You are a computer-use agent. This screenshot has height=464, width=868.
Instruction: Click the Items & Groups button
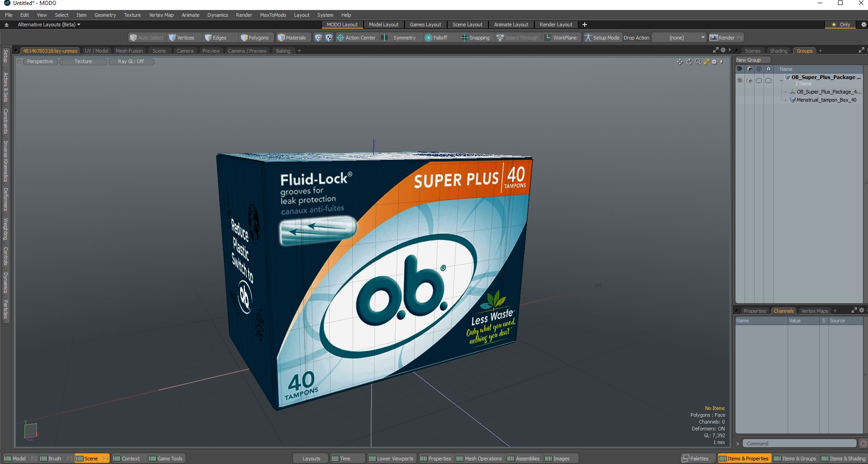tap(796, 459)
